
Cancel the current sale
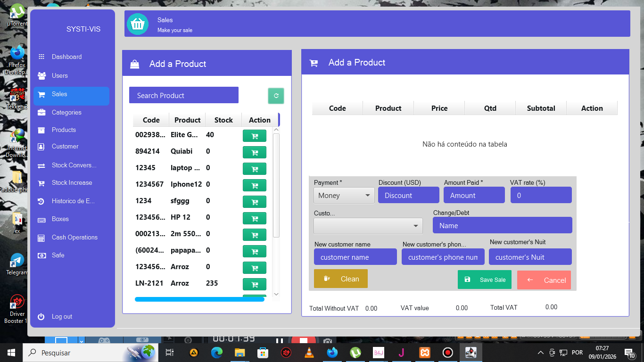[x=544, y=280]
